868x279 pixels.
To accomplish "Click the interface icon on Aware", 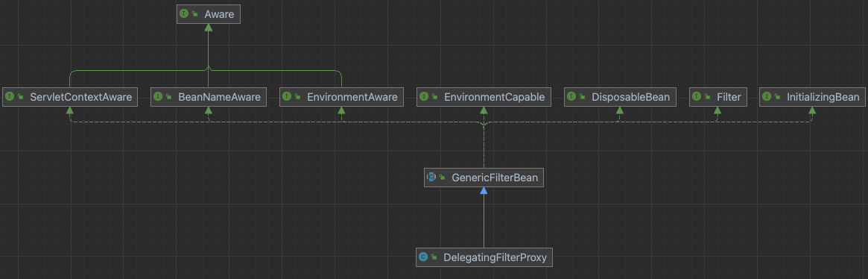I will tap(184, 14).
